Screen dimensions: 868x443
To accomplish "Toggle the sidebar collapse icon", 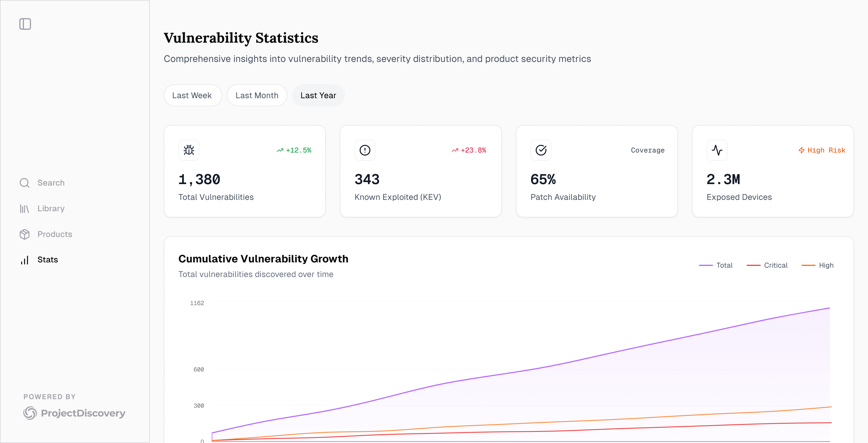I will point(25,24).
